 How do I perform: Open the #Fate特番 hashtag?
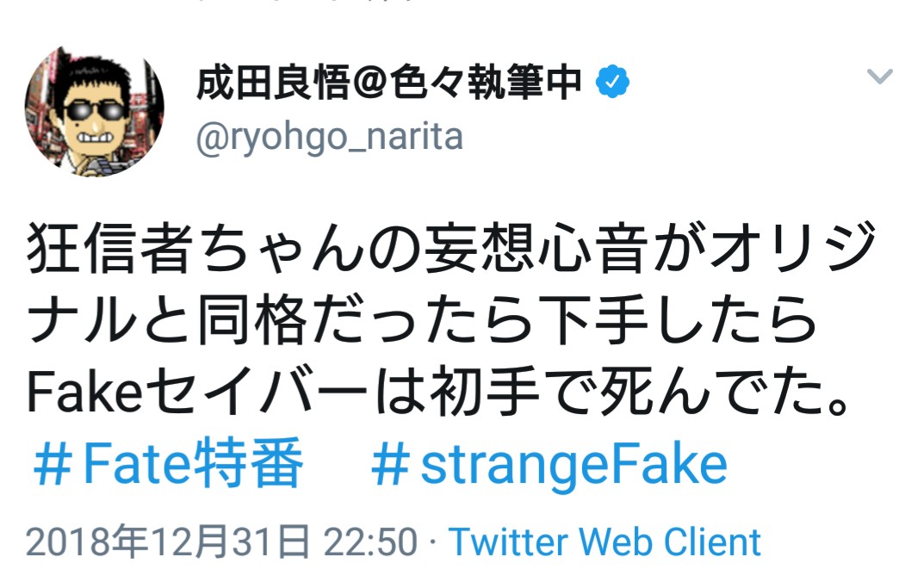pyautogui.click(x=169, y=465)
